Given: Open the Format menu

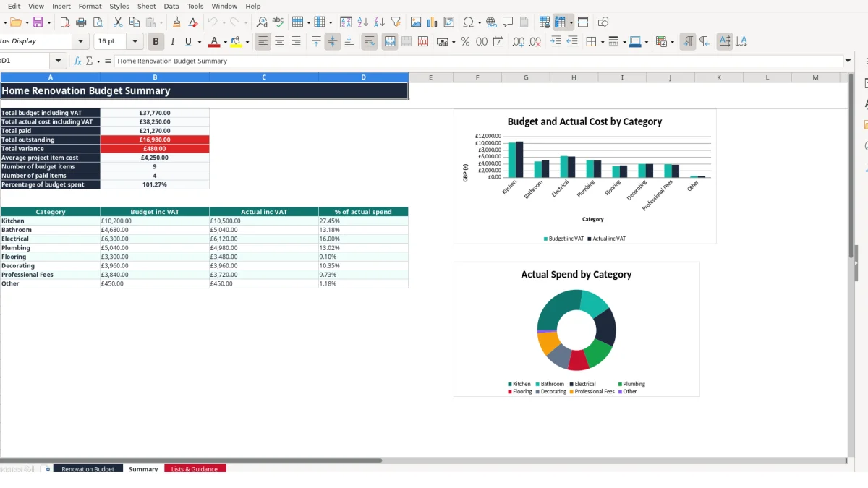Looking at the screenshot, I should click(90, 6).
